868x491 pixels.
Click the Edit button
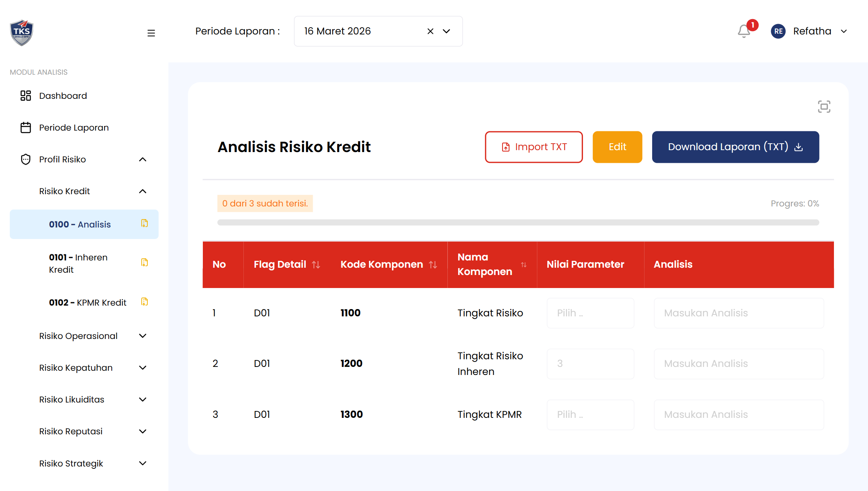(617, 147)
